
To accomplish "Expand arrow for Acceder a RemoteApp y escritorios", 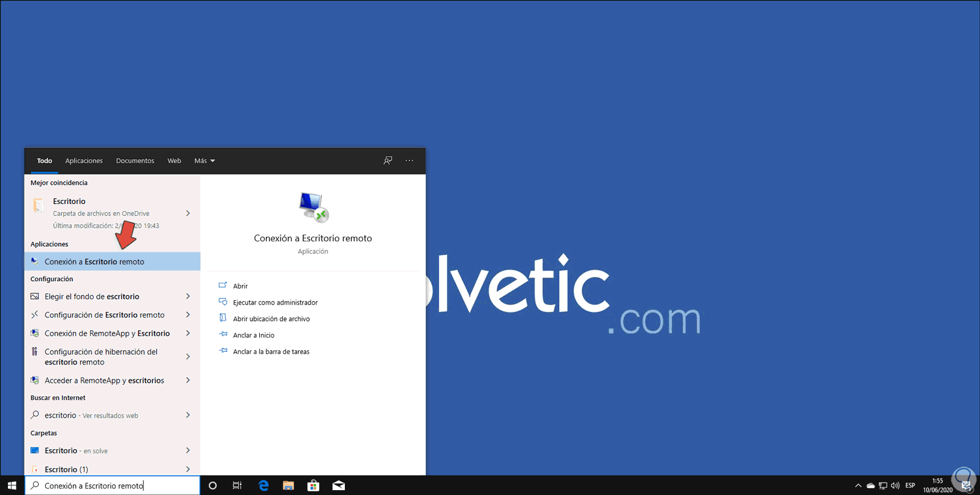I will 188,380.
